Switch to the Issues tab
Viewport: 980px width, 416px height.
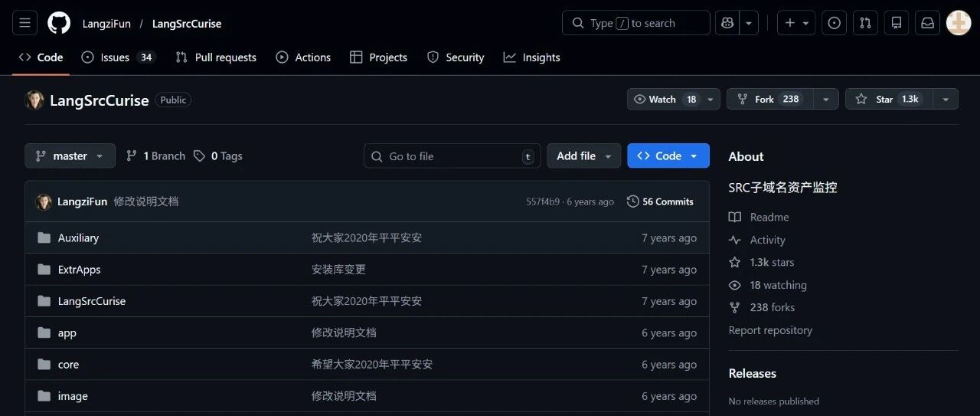pos(118,57)
